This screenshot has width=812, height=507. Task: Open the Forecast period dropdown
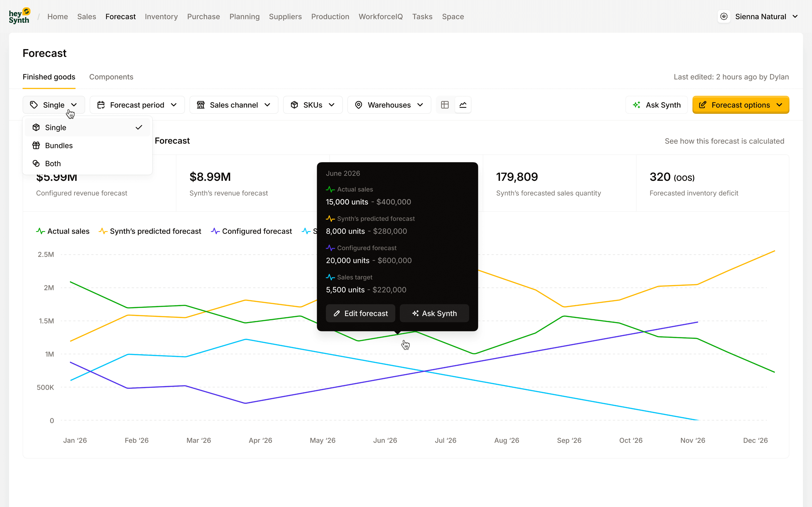click(x=137, y=105)
